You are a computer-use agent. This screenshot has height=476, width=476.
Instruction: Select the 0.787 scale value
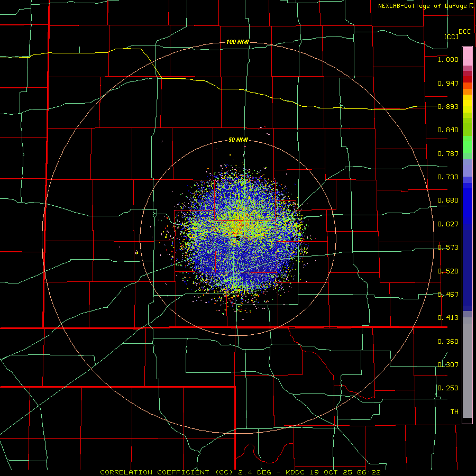click(448, 153)
